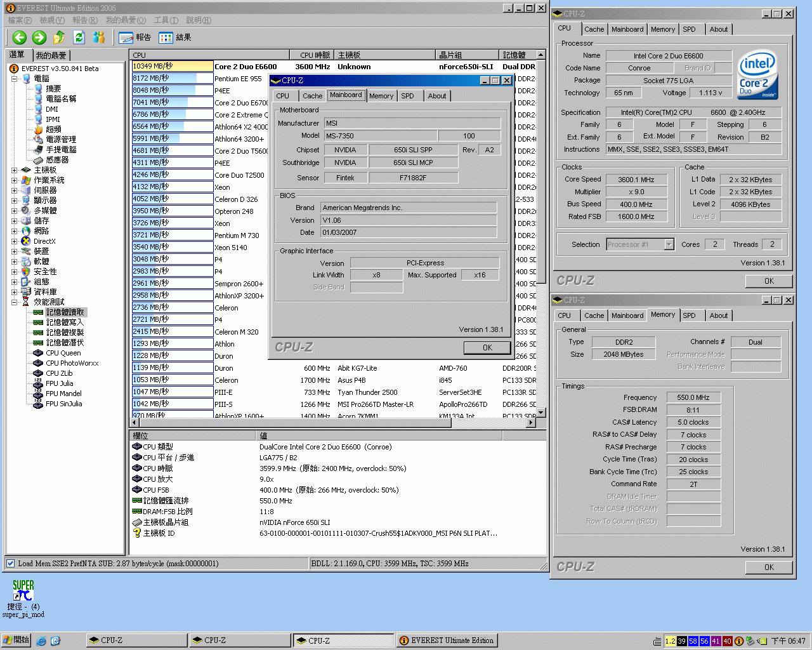Expand the 資料庫 database tree node
This screenshot has height=650, width=812.
tap(14, 292)
